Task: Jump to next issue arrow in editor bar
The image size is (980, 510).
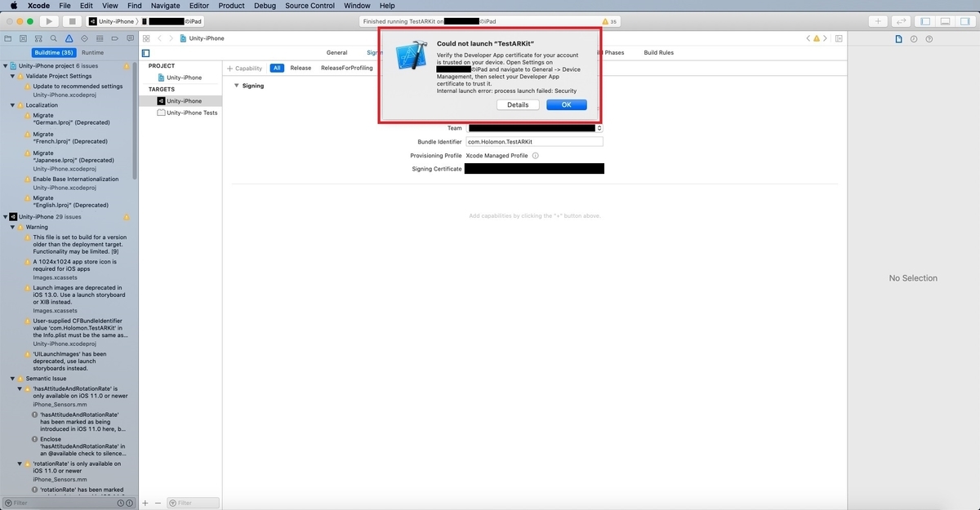Action: point(826,38)
